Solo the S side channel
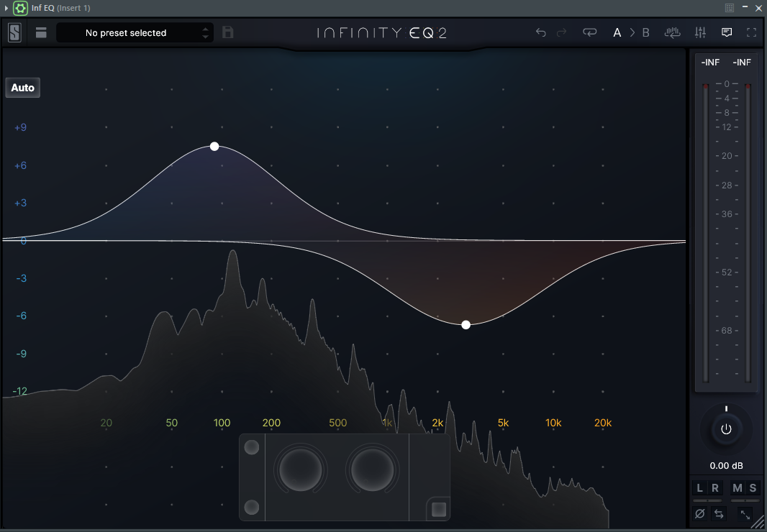This screenshot has height=532, width=767. click(753, 487)
